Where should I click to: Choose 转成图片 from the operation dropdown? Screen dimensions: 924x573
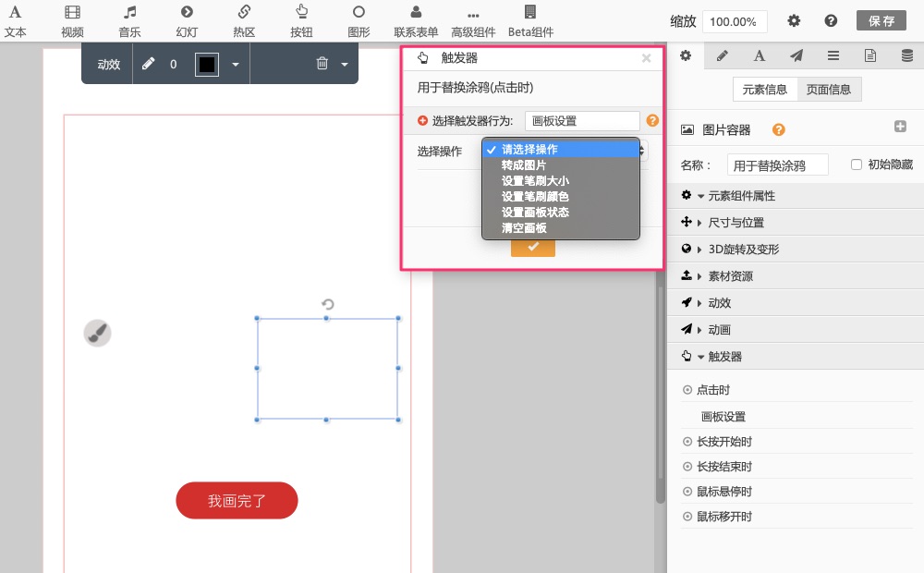tap(524, 165)
